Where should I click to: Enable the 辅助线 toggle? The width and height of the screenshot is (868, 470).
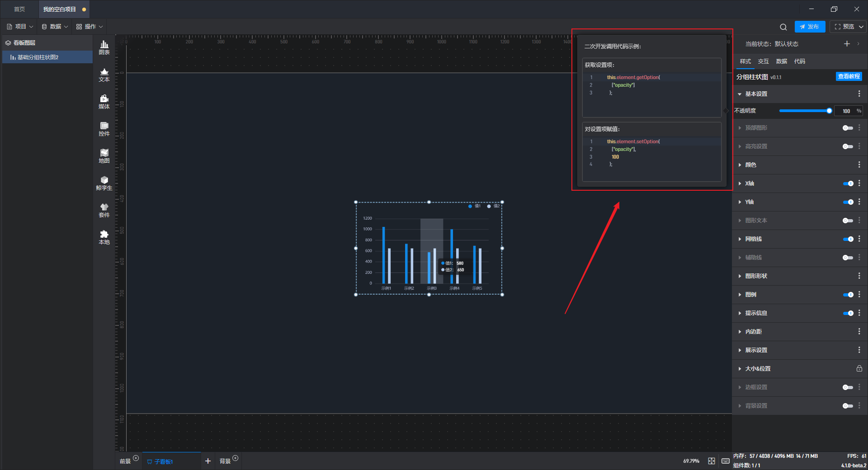[x=848, y=258]
